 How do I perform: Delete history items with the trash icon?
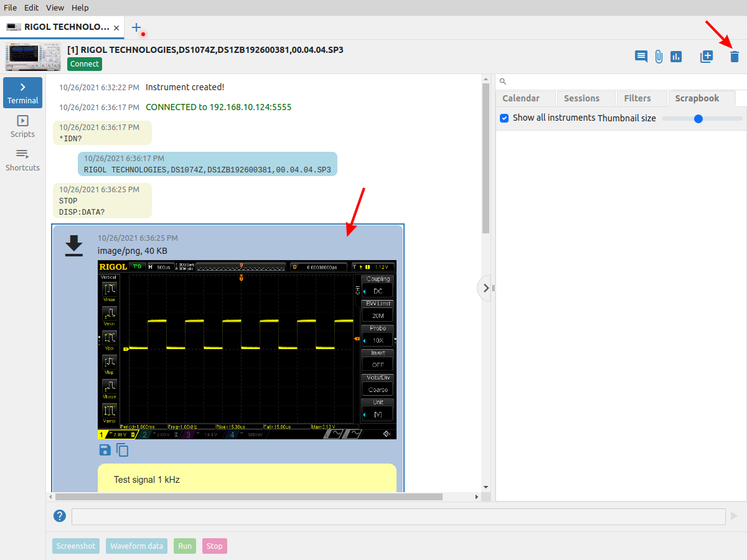tap(735, 57)
